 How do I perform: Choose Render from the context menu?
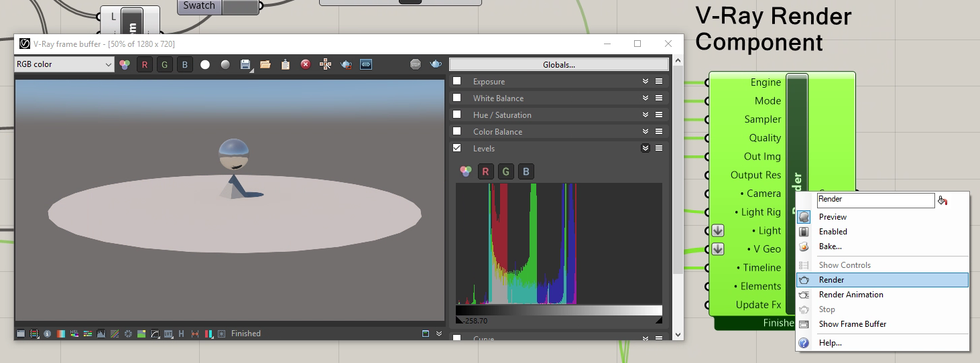tap(882, 280)
